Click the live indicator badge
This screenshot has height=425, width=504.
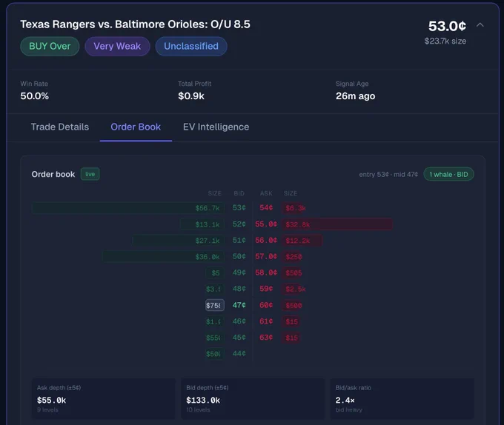90,174
